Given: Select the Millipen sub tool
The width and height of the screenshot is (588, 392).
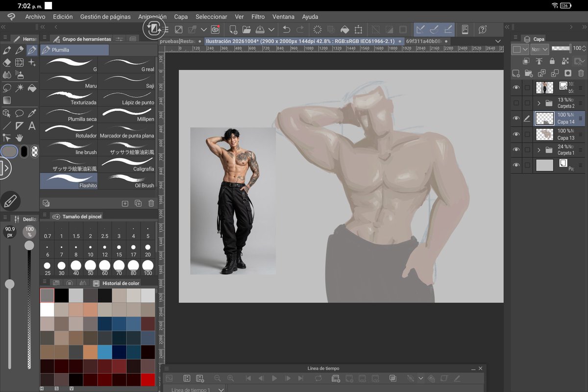Looking at the screenshot, I should [127, 115].
